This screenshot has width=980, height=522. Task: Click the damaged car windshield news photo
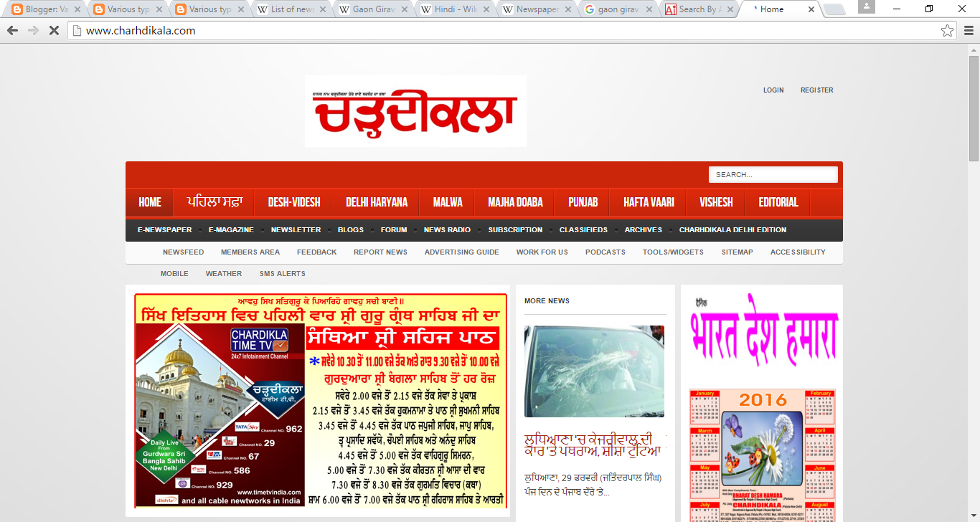pyautogui.click(x=594, y=371)
